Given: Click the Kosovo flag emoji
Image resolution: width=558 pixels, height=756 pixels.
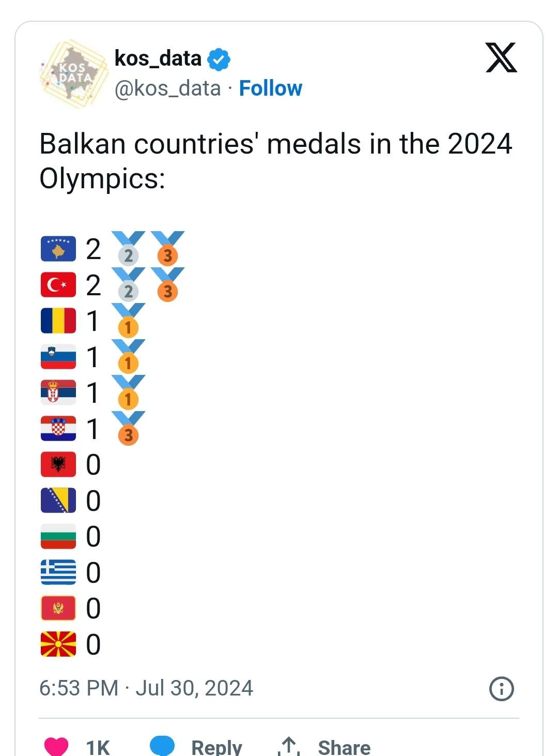Looking at the screenshot, I should point(58,249).
